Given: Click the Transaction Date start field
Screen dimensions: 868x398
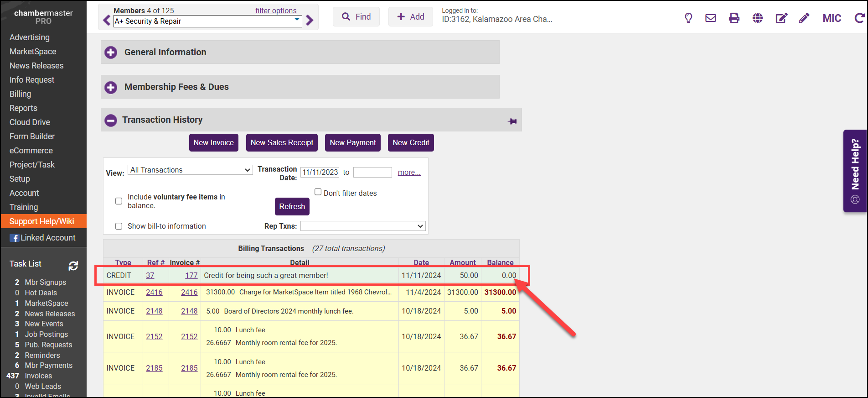Looking at the screenshot, I should [320, 173].
